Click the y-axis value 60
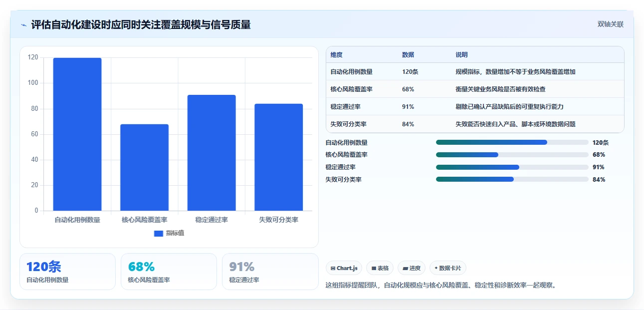This screenshot has width=644, height=310. [x=34, y=134]
